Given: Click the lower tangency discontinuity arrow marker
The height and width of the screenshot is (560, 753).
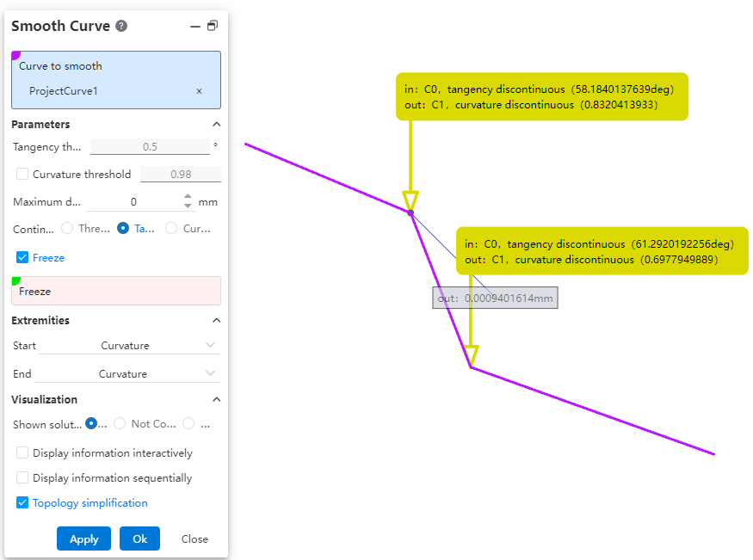Looking at the screenshot, I should [x=470, y=354].
